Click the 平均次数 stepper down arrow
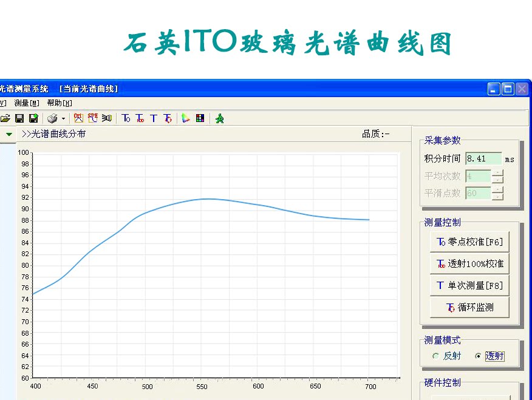 pos(497,180)
